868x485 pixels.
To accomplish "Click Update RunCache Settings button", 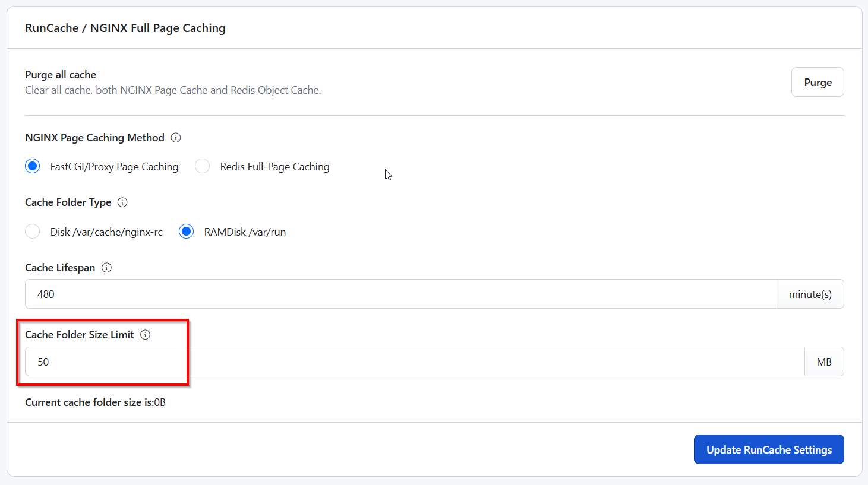I will (768, 449).
